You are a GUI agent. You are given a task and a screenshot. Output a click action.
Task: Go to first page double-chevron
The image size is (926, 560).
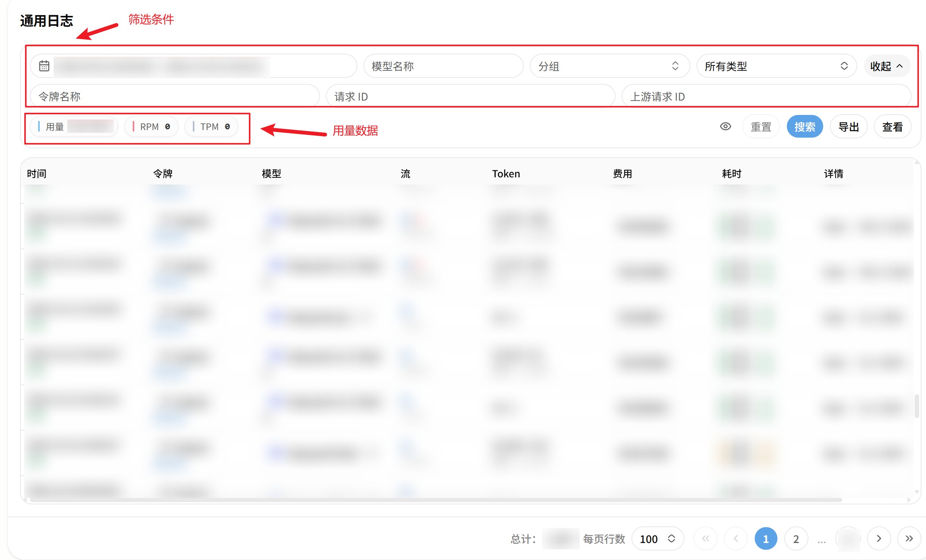pos(706,538)
